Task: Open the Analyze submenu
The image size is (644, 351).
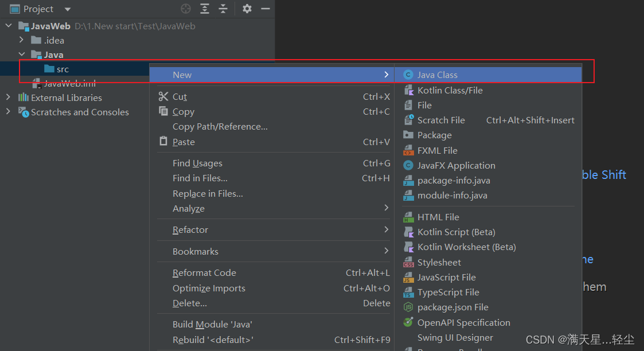Action: [x=271, y=208]
